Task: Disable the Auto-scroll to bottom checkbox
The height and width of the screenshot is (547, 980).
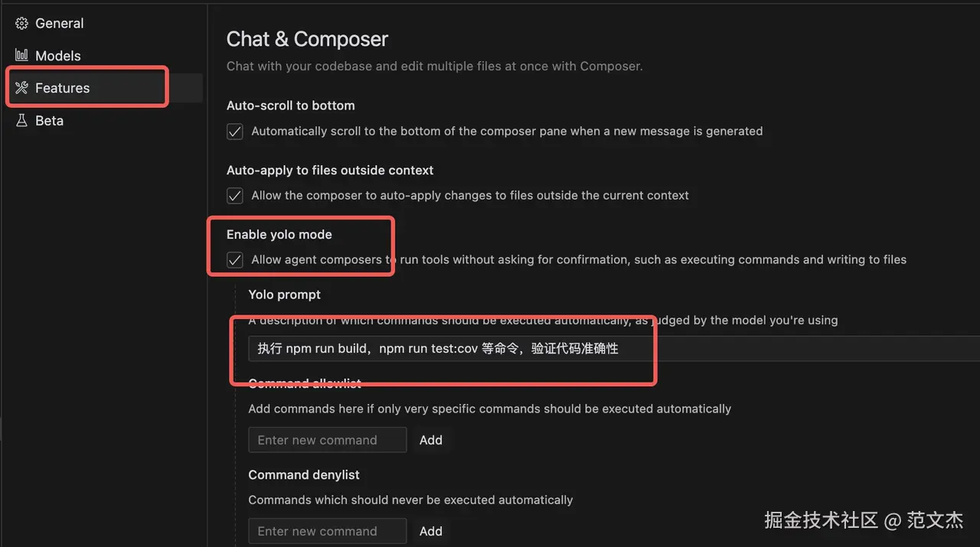Action: coord(235,132)
